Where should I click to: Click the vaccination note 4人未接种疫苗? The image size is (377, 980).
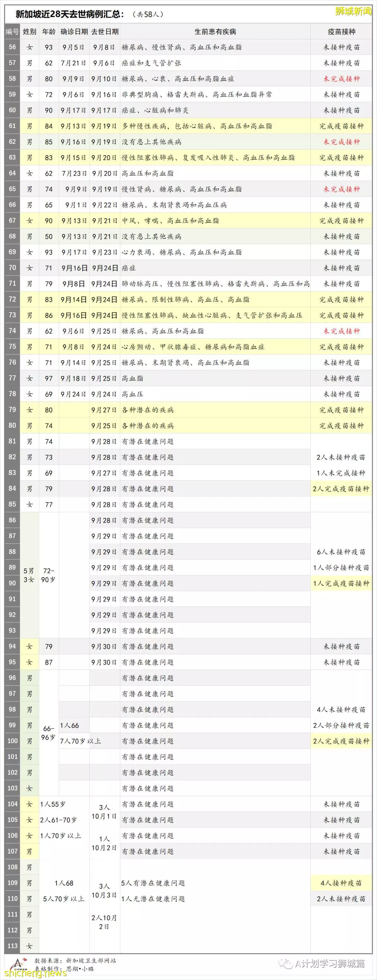[341, 710]
